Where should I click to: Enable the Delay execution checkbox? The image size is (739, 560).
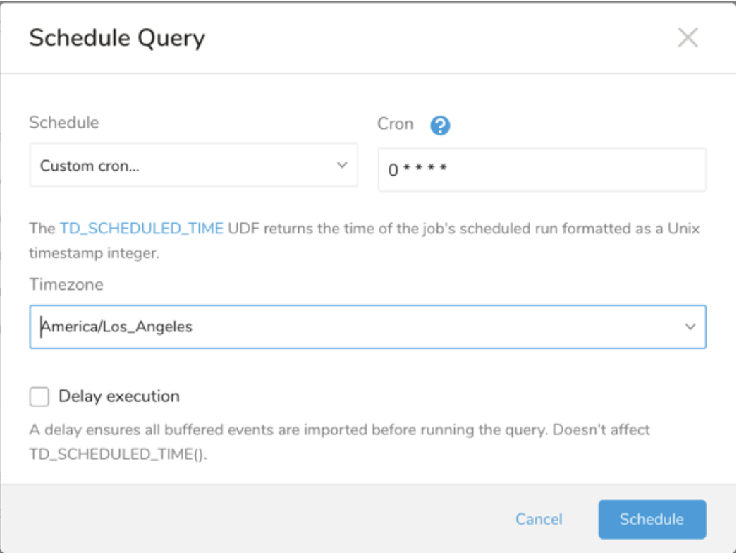pos(39,397)
